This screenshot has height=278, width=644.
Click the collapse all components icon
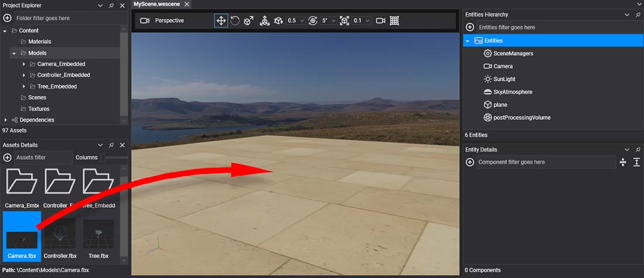pyautogui.click(x=623, y=162)
